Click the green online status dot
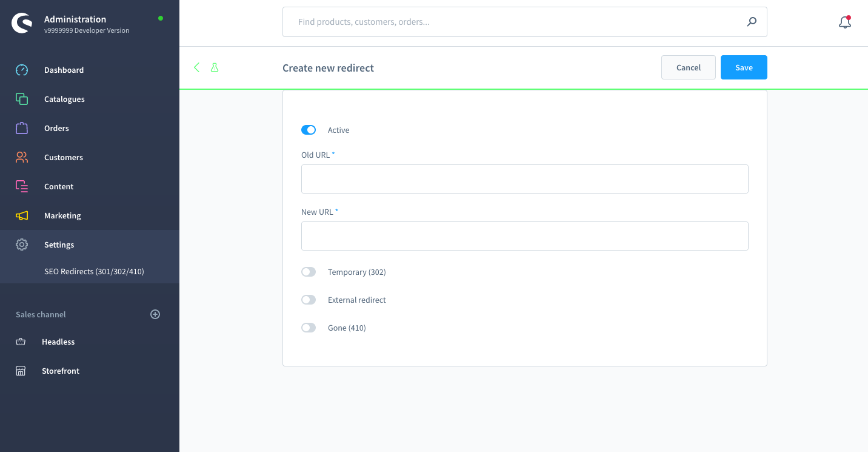This screenshot has width=868, height=452. 161,18
